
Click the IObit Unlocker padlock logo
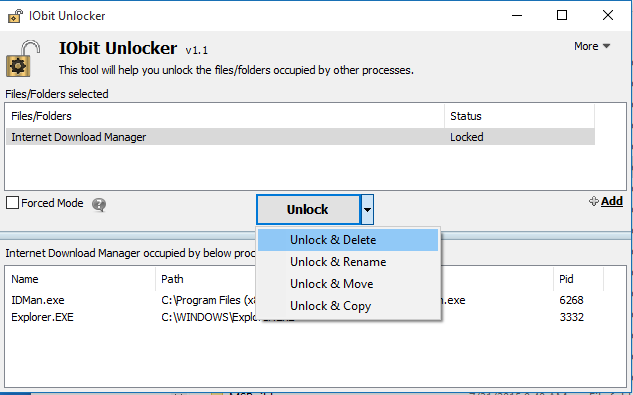tap(23, 59)
